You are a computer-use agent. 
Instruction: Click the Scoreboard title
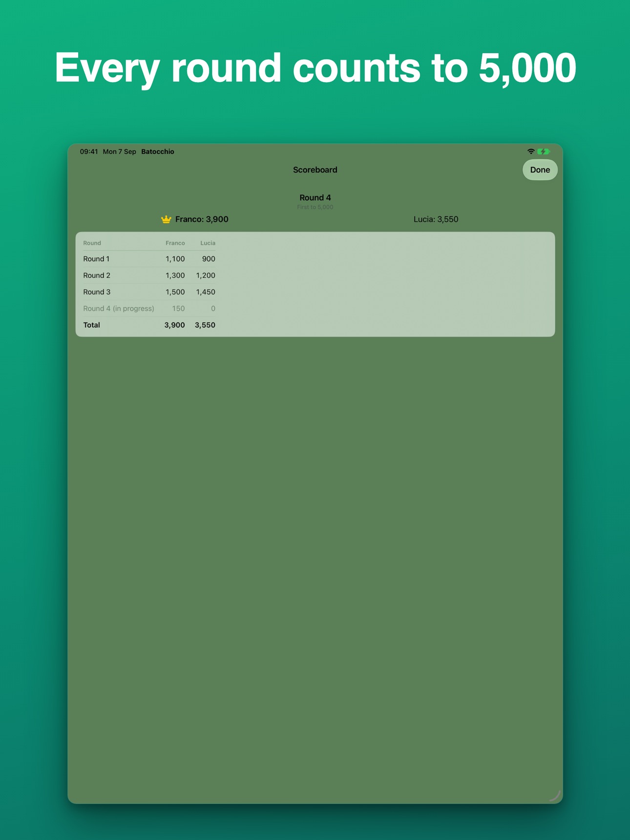(315, 170)
